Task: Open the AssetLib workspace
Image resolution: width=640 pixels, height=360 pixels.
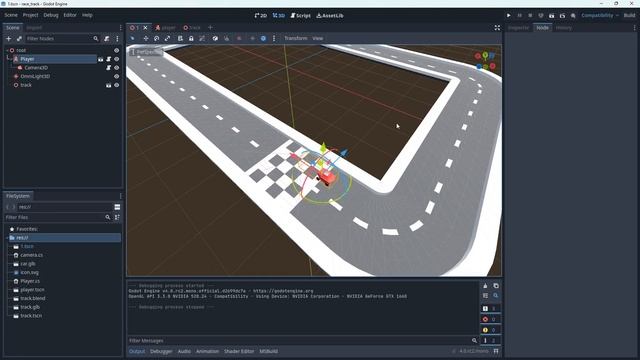Action: coord(330,16)
